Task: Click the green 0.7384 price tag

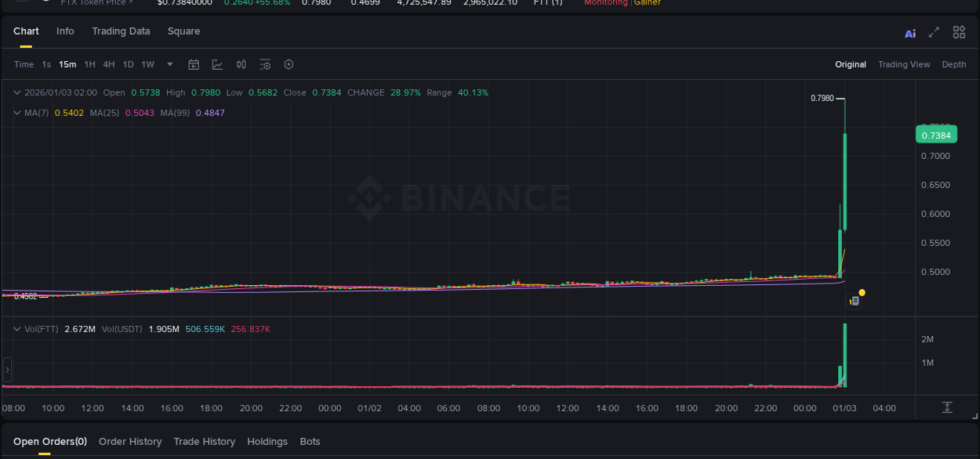Action: pyautogui.click(x=938, y=134)
